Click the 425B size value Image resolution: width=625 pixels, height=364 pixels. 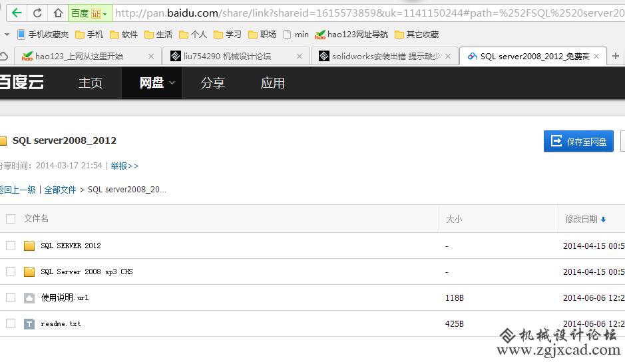point(455,323)
